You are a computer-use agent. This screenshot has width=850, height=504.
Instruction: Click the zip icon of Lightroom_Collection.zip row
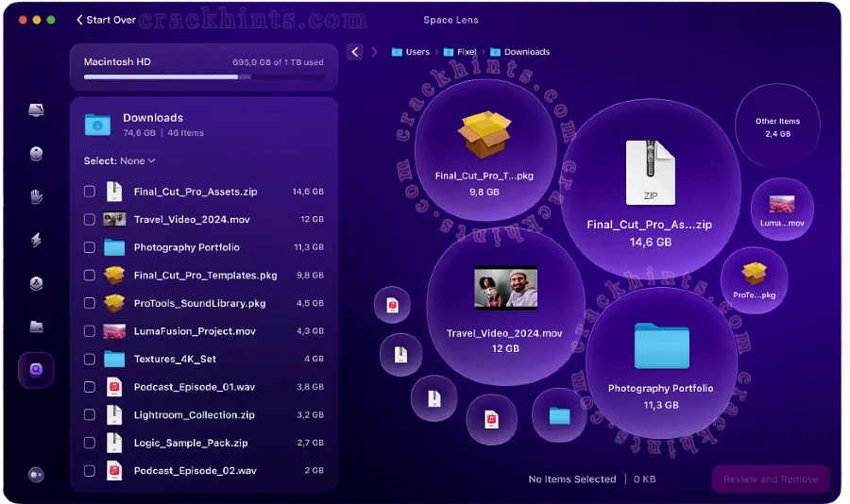point(114,414)
